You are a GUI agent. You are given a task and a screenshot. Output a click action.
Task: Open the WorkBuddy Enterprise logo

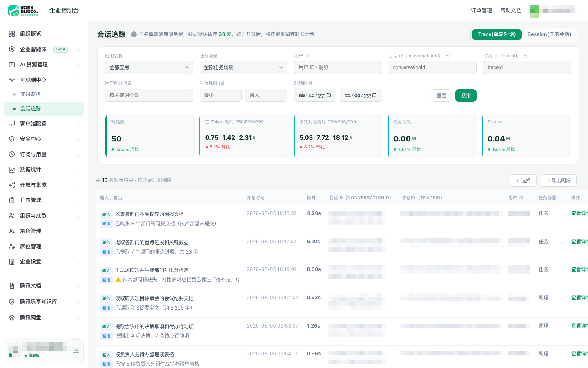[x=23, y=10]
